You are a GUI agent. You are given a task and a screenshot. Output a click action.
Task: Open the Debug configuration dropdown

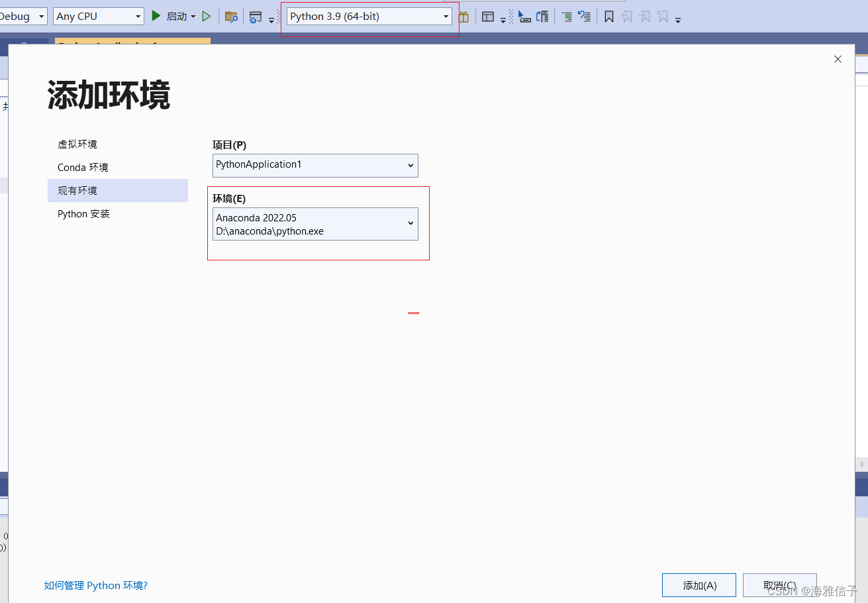click(23, 17)
